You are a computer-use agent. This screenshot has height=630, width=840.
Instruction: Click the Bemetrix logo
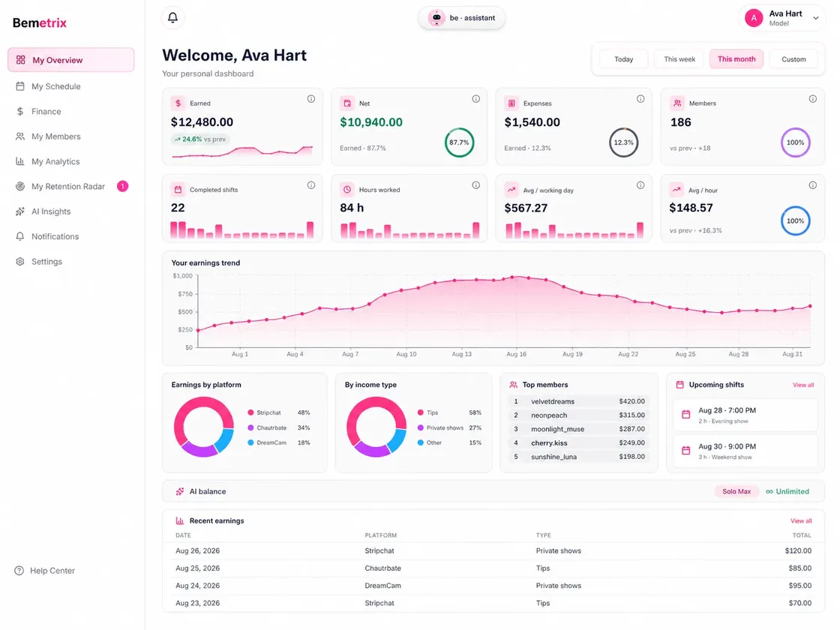pos(40,22)
